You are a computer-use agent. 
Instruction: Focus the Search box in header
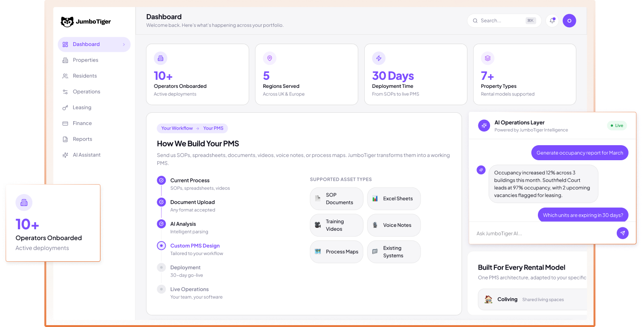click(504, 21)
